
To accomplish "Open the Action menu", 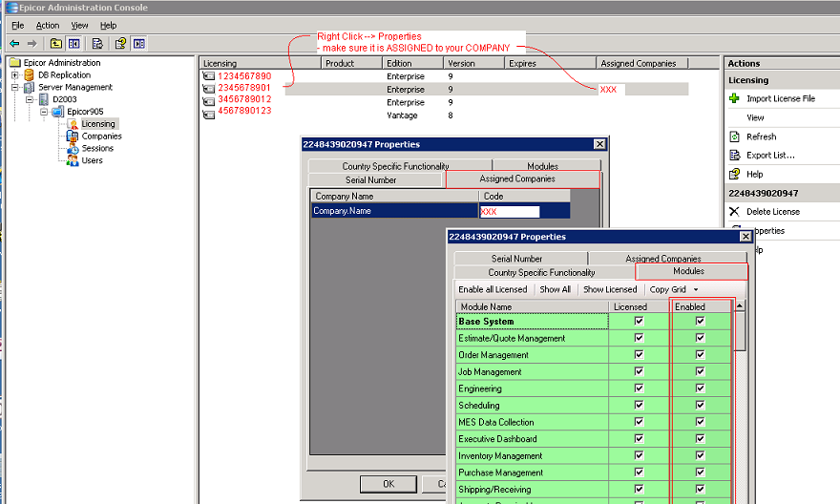I will pyautogui.click(x=48, y=25).
